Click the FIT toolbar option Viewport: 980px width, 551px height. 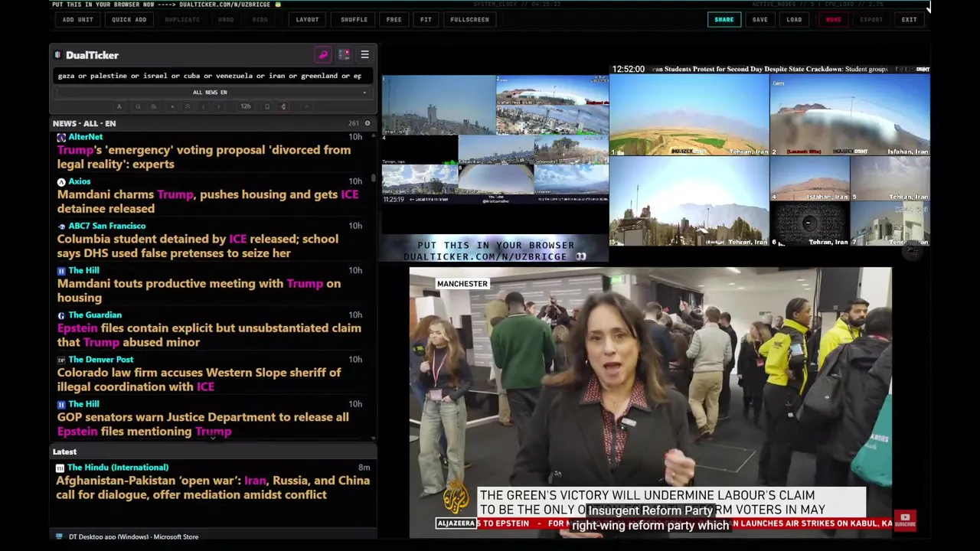pos(426,20)
